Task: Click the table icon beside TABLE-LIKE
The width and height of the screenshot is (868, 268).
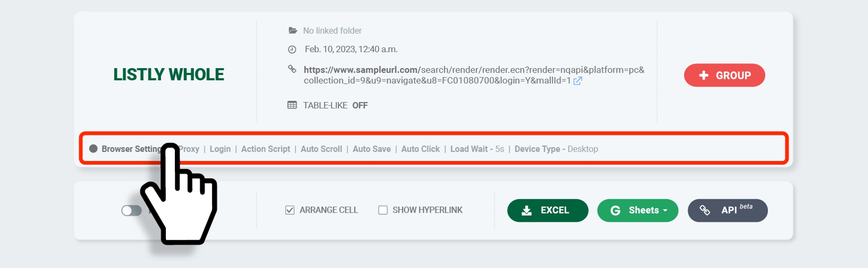Action: 292,105
